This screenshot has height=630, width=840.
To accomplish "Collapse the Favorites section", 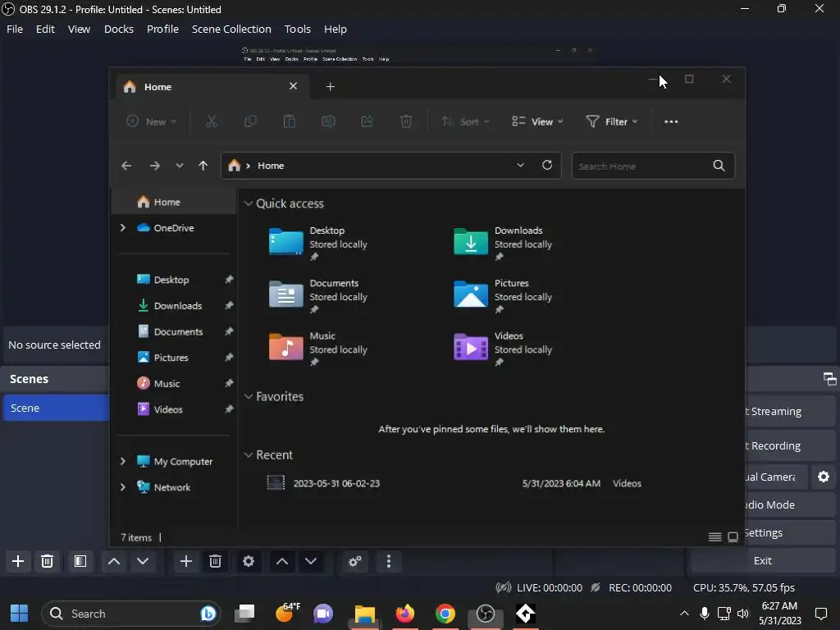I will [248, 396].
